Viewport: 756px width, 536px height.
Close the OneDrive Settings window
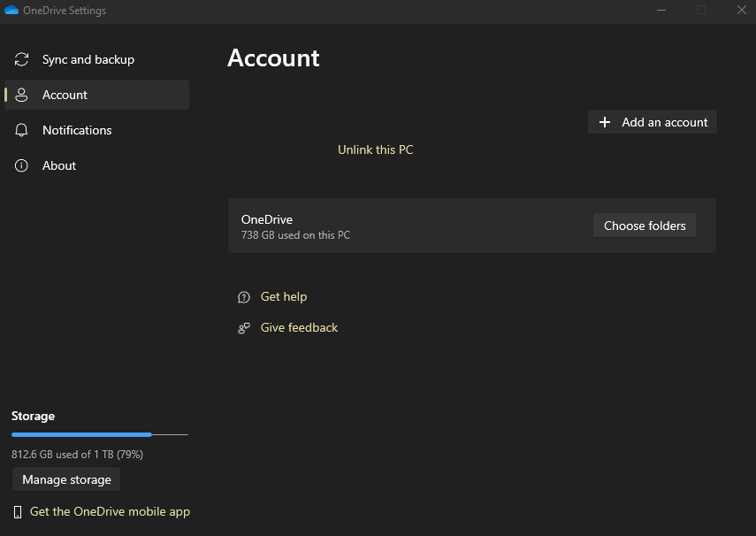point(741,10)
